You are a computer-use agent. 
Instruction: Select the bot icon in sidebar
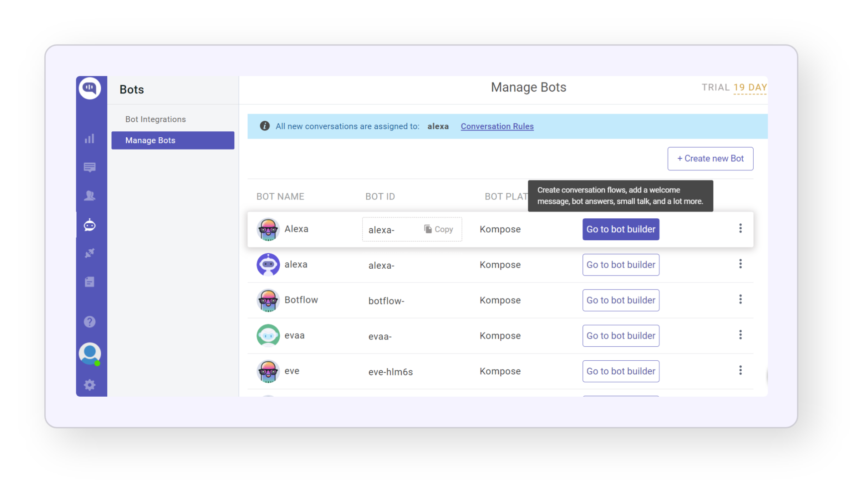click(x=89, y=225)
